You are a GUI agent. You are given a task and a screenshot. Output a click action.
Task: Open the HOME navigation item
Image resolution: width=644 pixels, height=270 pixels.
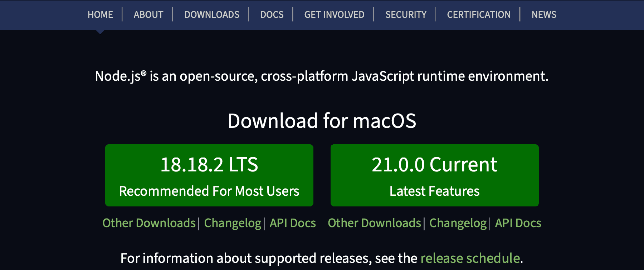100,15
